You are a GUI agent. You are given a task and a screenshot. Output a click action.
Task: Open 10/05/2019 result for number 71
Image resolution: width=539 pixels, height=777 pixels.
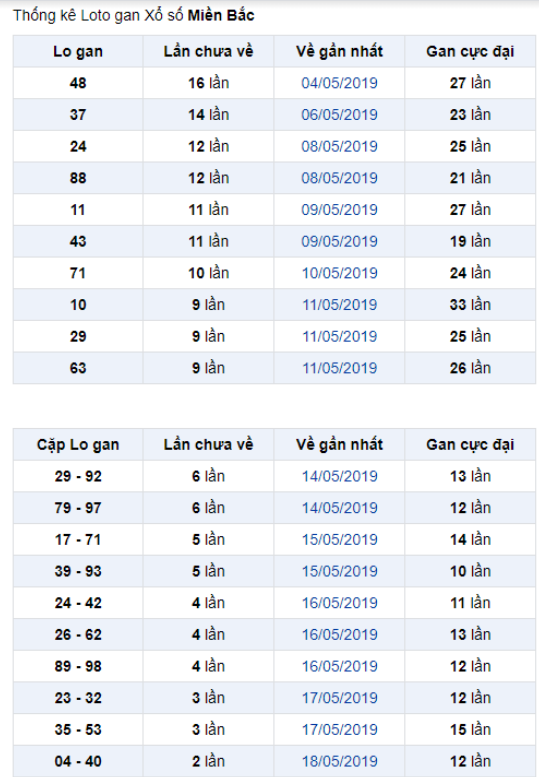[339, 273]
